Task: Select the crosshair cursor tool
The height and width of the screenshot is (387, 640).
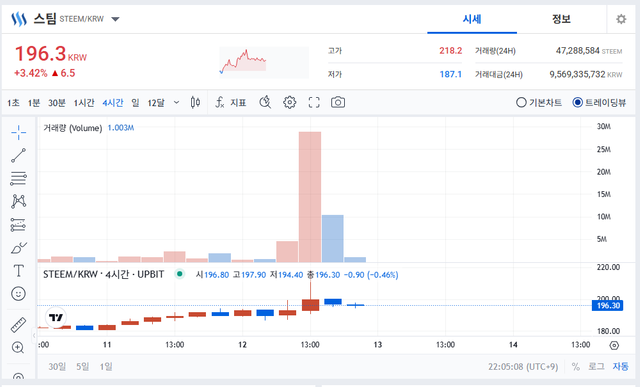Action: [18, 132]
